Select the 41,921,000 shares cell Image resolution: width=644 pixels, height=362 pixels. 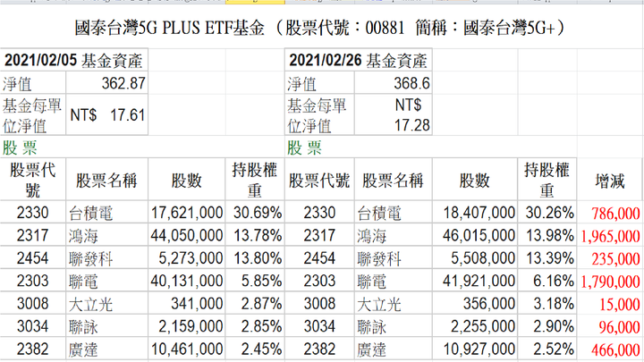pos(475,281)
